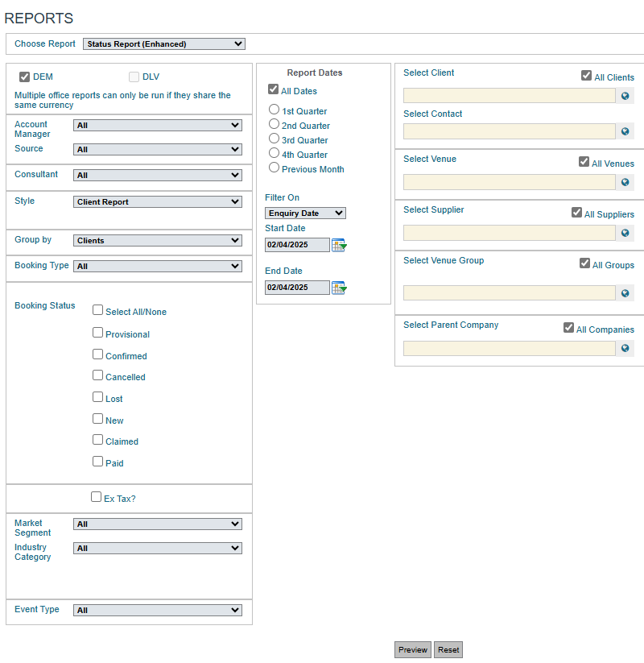Select the 2nd Quarter radio button
The image size is (644, 663).
(x=274, y=124)
